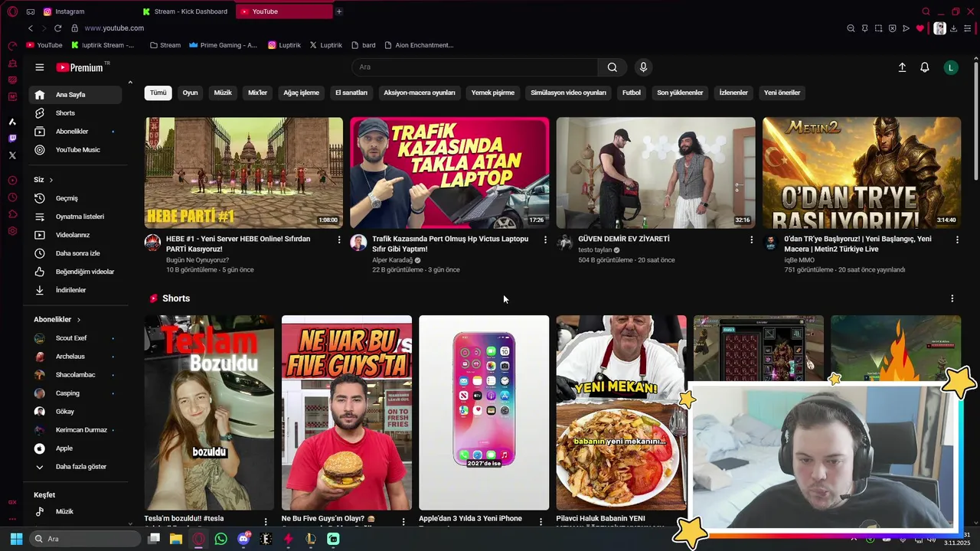Click the address bar www.youtube.com

(x=114, y=28)
